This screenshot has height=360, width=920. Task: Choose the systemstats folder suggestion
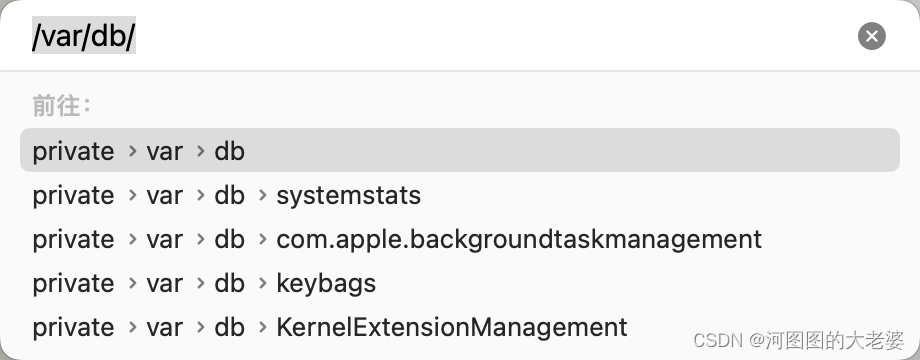[459, 195]
